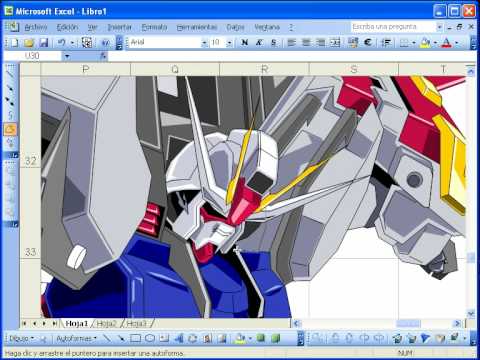Open fill color dropdown arrow
This screenshot has width=480, height=360.
pos(435,43)
